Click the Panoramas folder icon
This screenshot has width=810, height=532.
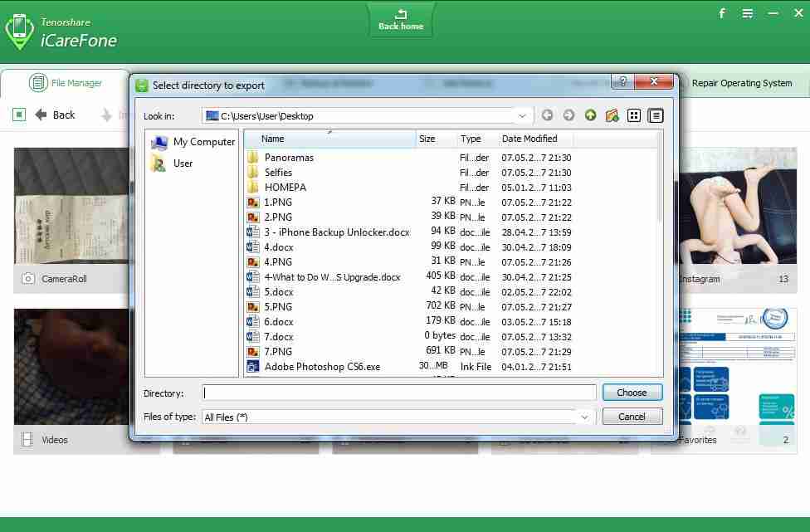252,157
